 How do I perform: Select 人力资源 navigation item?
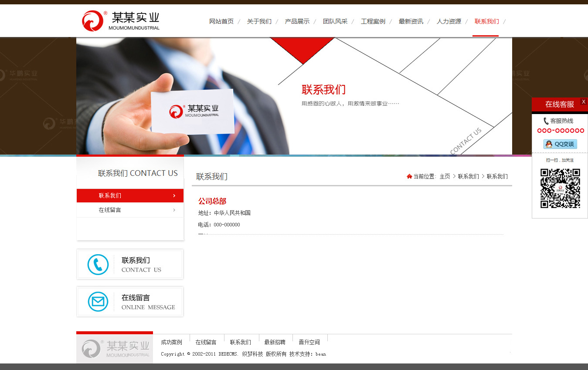pos(449,21)
